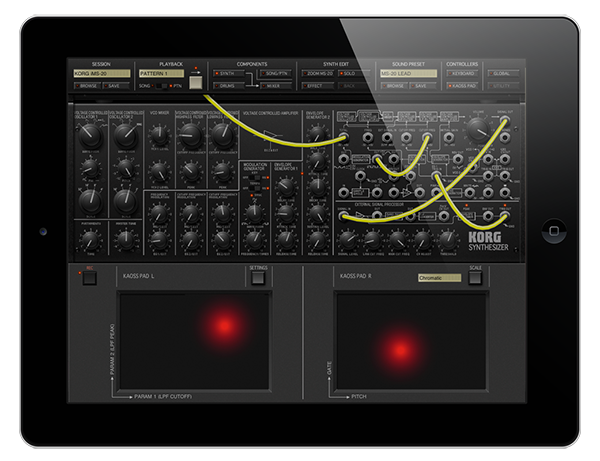Screen dimensions: 600x461
Task: Open the MS-20 LEAD sound preset field
Action: (x=408, y=73)
